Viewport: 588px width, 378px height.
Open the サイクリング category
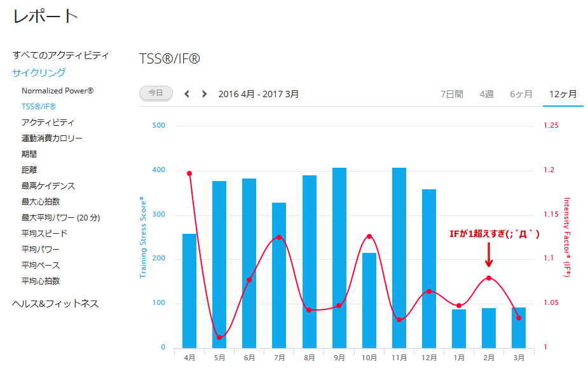coord(39,72)
